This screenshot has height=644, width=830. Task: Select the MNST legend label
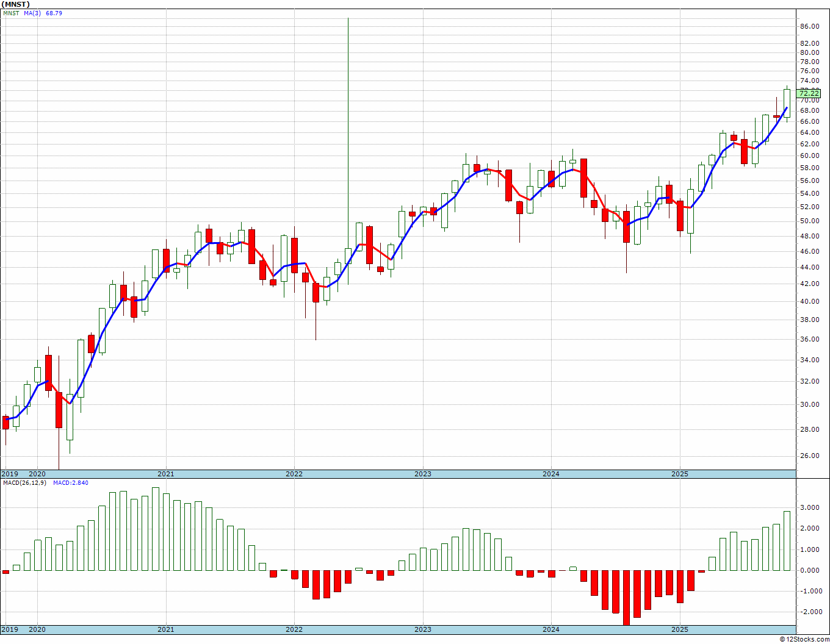tap(12, 13)
